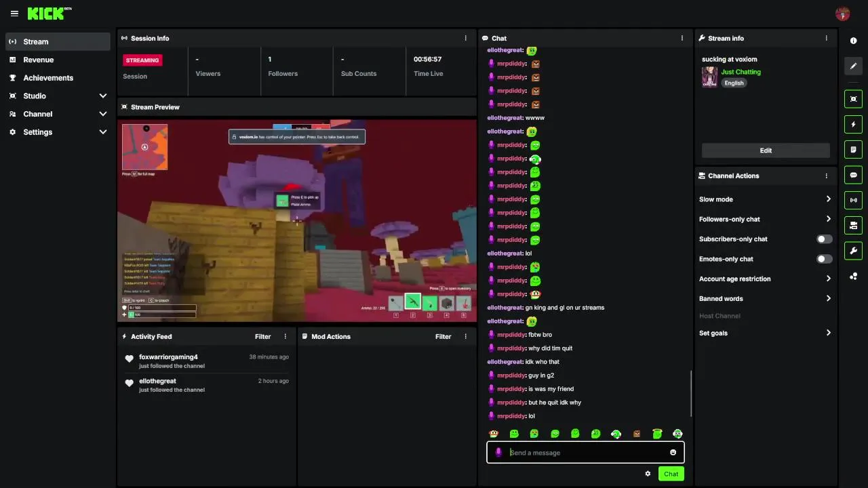Image resolution: width=868 pixels, height=488 pixels.
Task: Click the green Chat send button
Action: pos(671,474)
